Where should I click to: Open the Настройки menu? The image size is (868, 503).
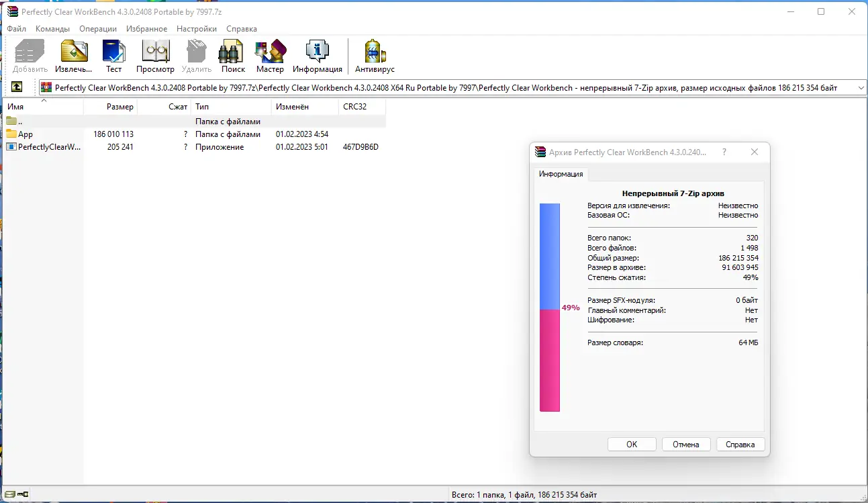197,29
